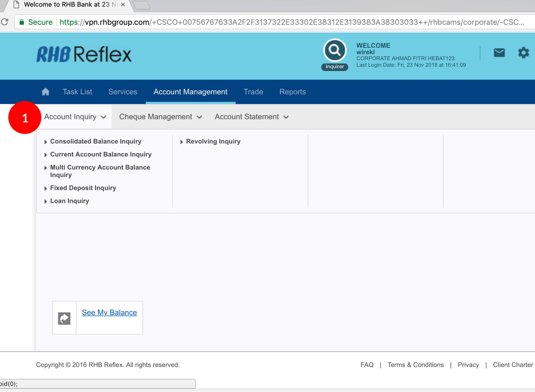Viewport: 535px width, 392px height.
Task: Expand the Cheque Management dropdown
Action: (x=160, y=117)
